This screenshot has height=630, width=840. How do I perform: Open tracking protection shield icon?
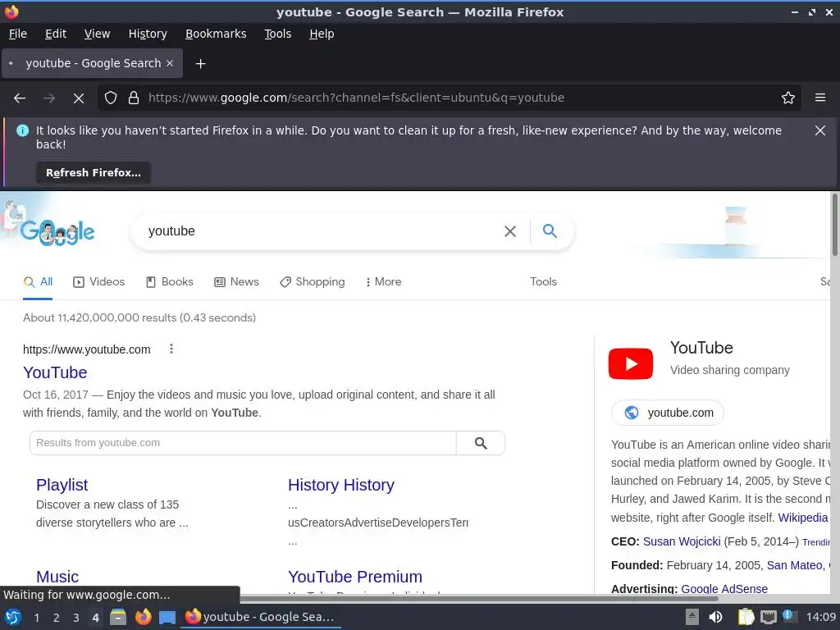tap(111, 98)
